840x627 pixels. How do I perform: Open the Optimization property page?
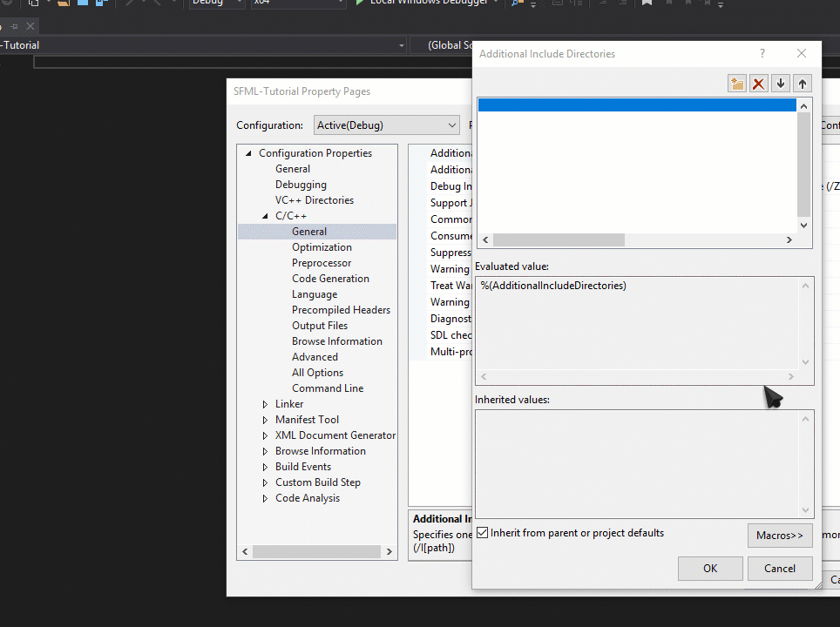click(x=322, y=247)
